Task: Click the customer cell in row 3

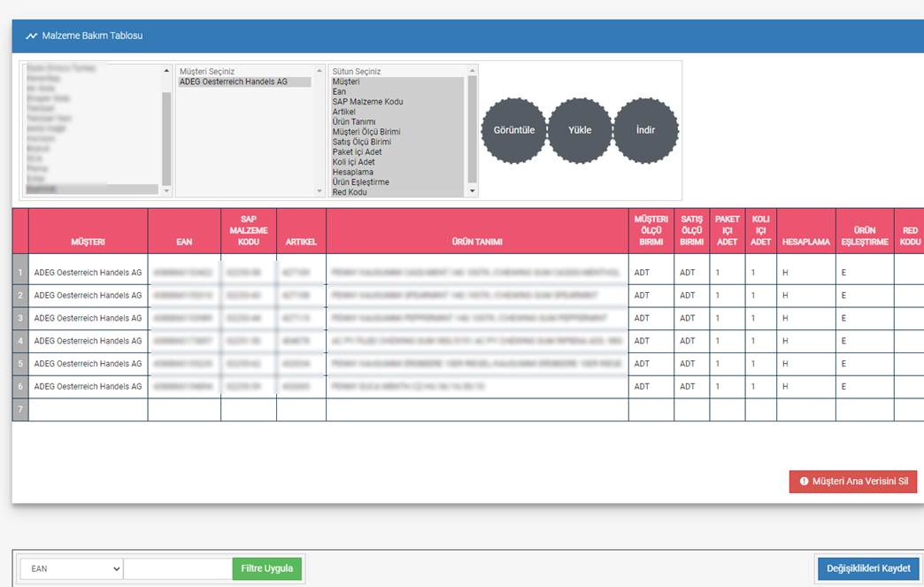Action: [x=88, y=318]
